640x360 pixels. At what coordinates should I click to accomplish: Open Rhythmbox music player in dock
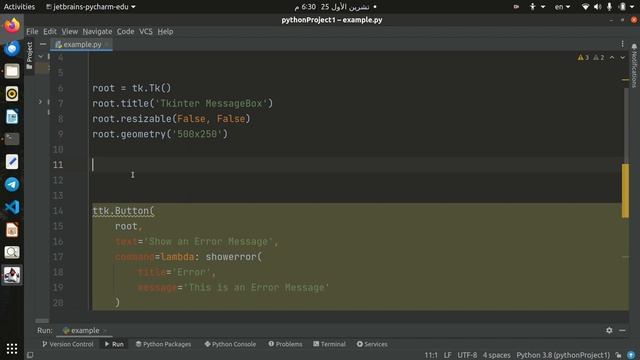pos(12,94)
